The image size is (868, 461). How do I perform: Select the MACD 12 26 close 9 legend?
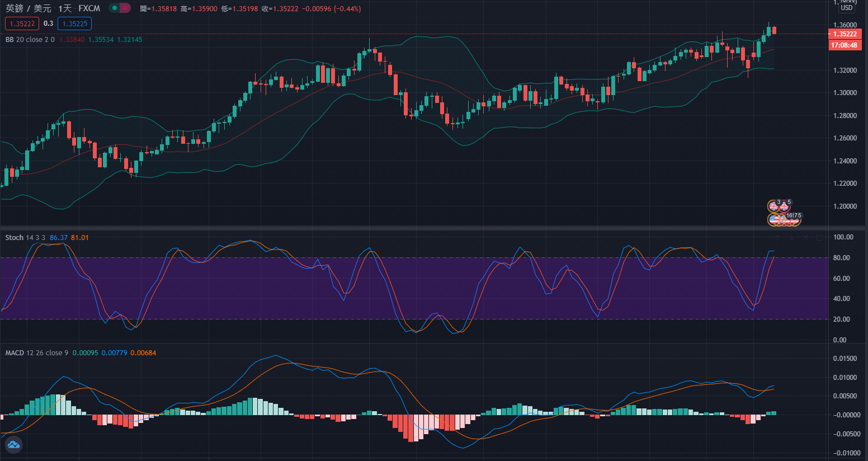pos(36,353)
